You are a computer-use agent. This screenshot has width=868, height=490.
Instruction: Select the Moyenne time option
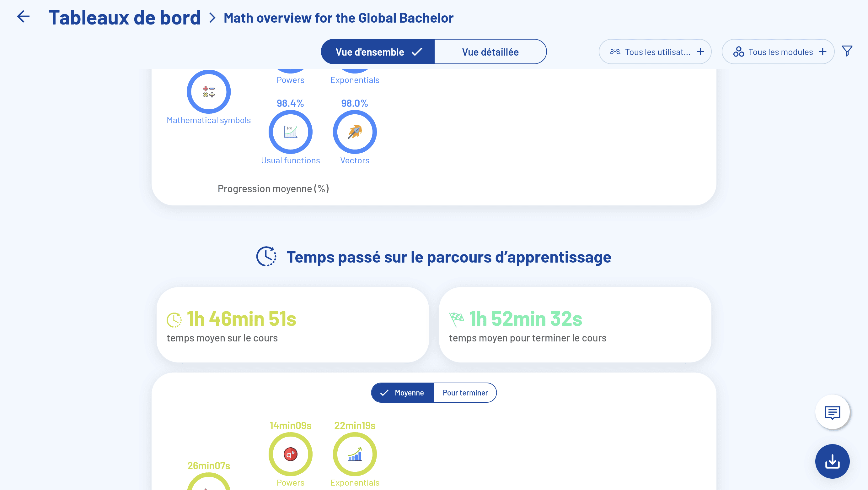click(403, 393)
